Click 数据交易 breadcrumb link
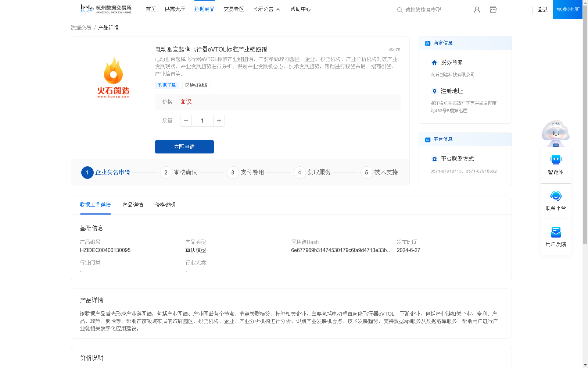 (81, 28)
